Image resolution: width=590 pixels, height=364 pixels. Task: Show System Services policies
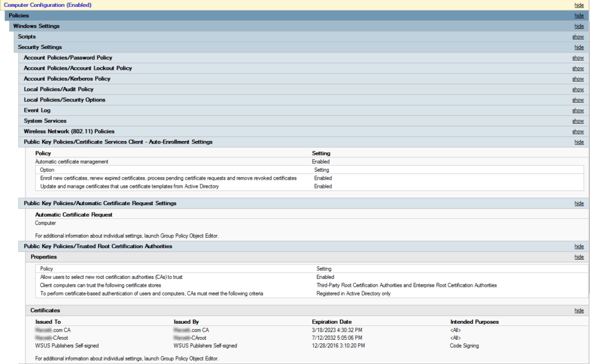578,120
